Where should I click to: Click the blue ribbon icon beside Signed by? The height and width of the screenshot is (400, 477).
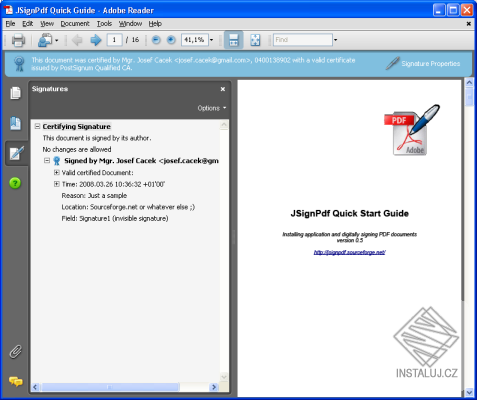[57, 161]
